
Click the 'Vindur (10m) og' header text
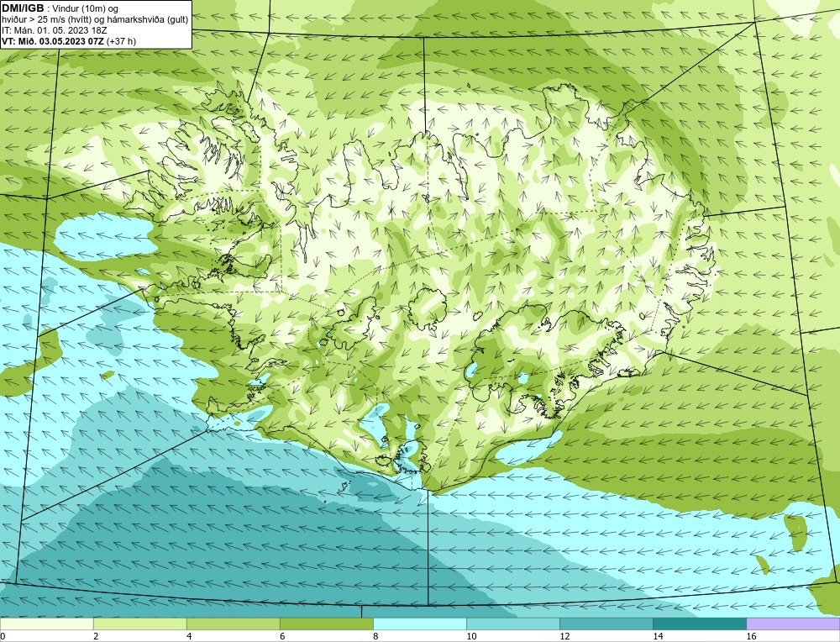(86, 8)
